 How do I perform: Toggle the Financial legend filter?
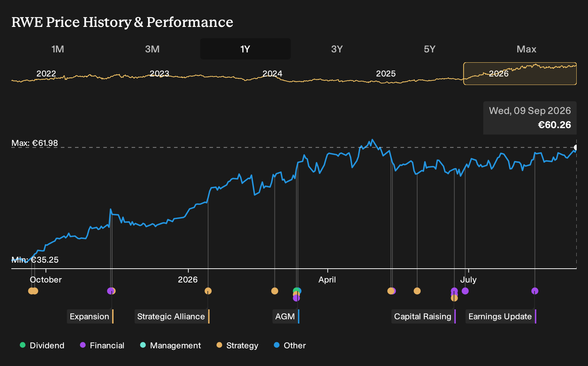[102, 345]
